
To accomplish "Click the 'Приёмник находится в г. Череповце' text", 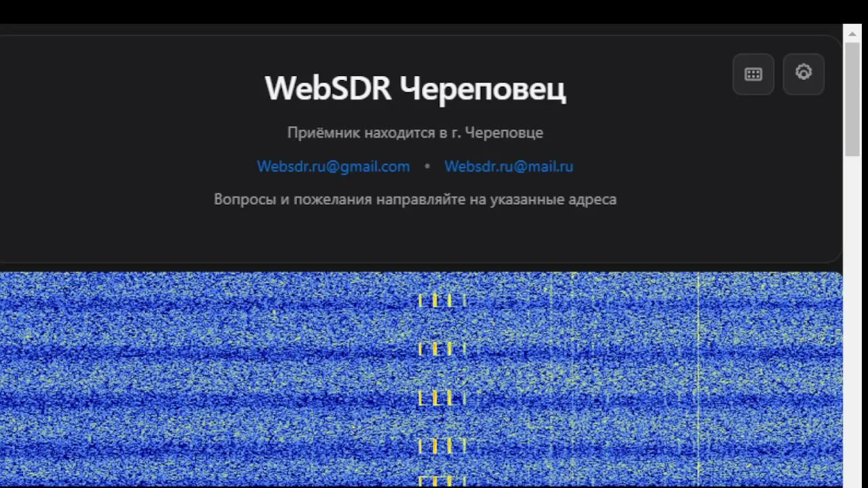I will (415, 133).
